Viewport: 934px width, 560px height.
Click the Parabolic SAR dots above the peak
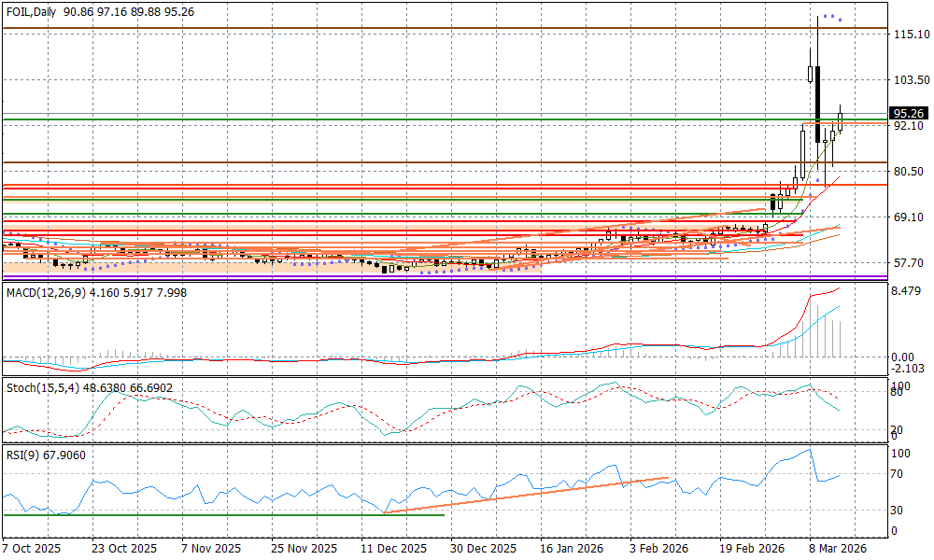pos(829,18)
